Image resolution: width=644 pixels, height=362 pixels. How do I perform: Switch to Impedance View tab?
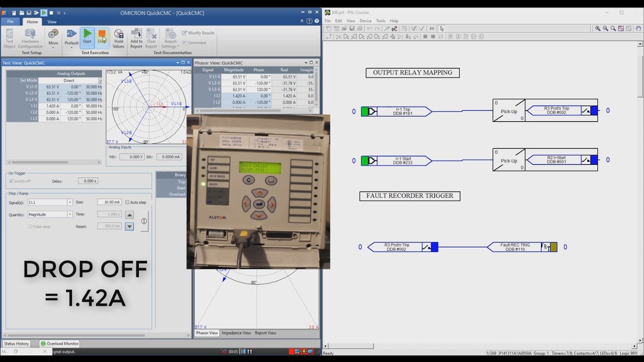[236, 333]
